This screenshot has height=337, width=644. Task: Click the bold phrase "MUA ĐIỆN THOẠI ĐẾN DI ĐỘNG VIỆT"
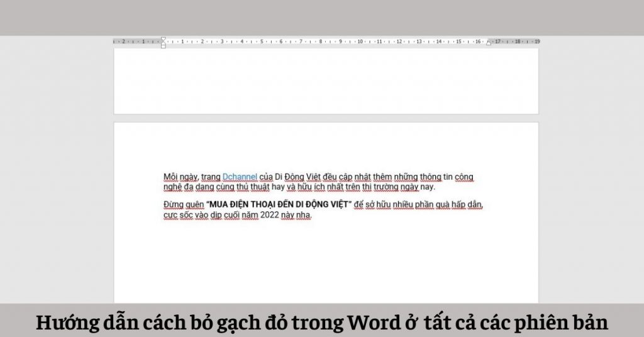279,204
